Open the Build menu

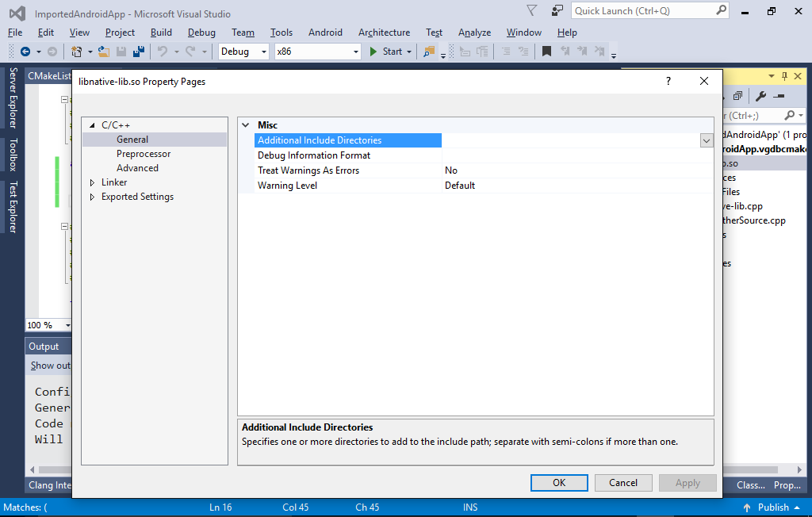click(x=161, y=33)
